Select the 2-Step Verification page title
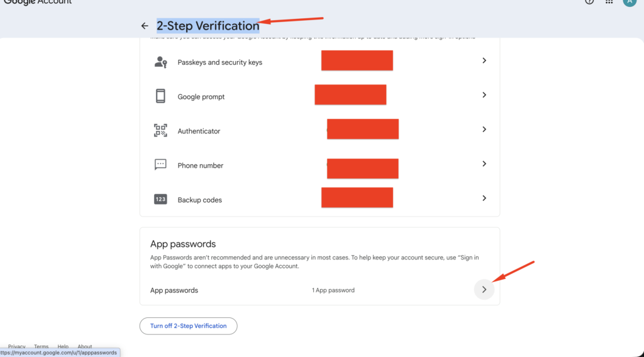 [208, 26]
